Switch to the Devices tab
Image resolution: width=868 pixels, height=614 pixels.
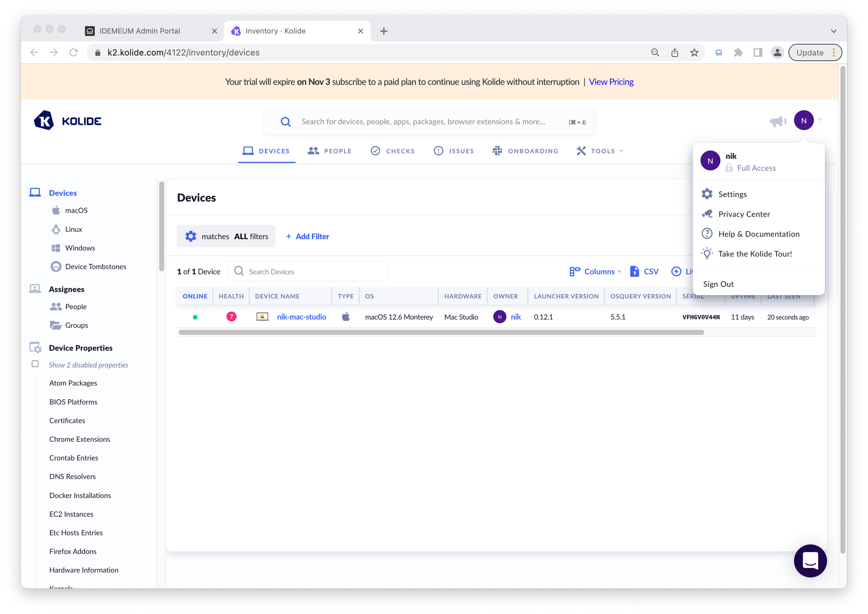tap(266, 151)
